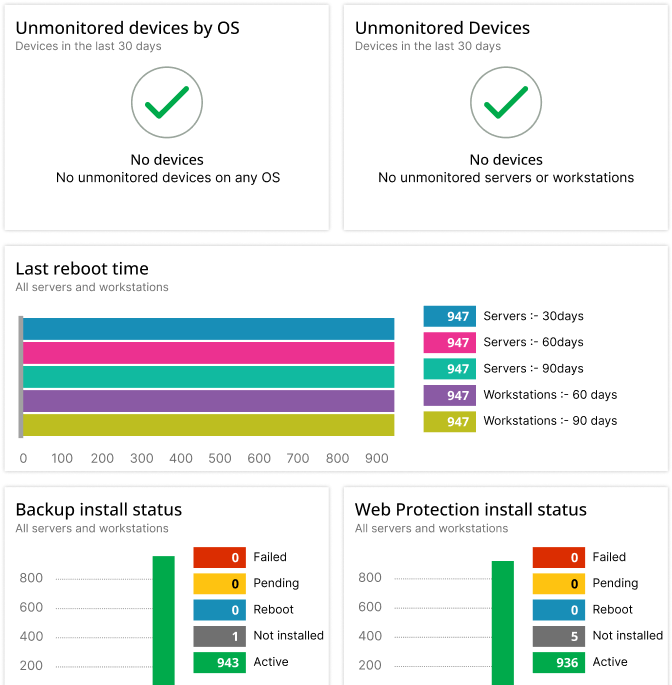This screenshot has height=685, width=672.
Task: Select the yellow Pending badge under Backup install status
Action: (219, 583)
